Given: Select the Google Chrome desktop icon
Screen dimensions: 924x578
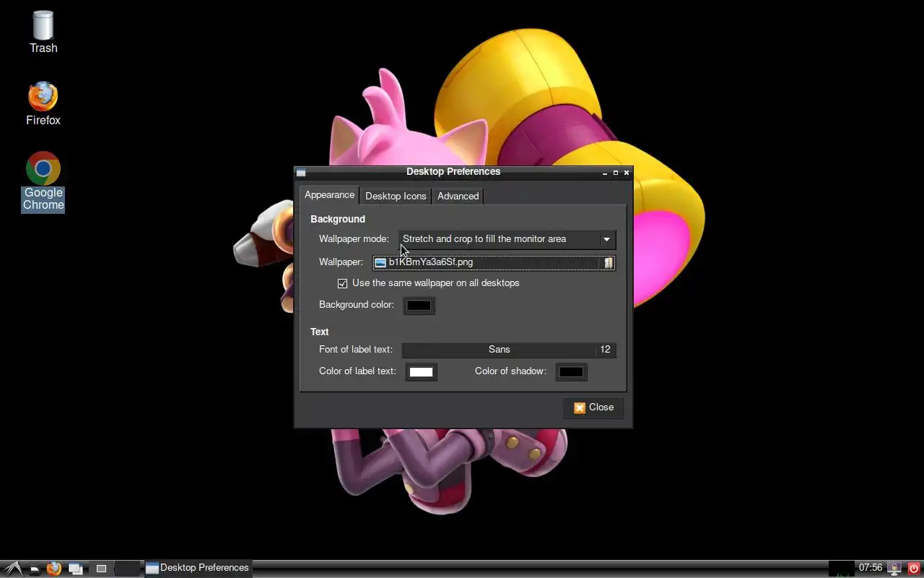Looking at the screenshot, I should [x=43, y=181].
